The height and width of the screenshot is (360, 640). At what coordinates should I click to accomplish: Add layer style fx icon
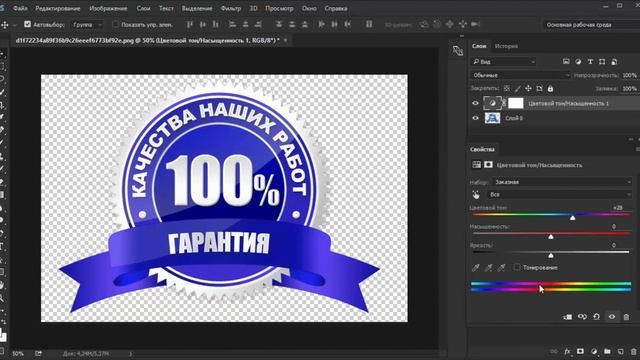coord(567,351)
